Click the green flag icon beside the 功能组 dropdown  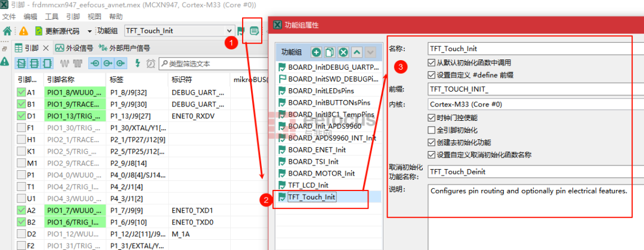coord(241,31)
